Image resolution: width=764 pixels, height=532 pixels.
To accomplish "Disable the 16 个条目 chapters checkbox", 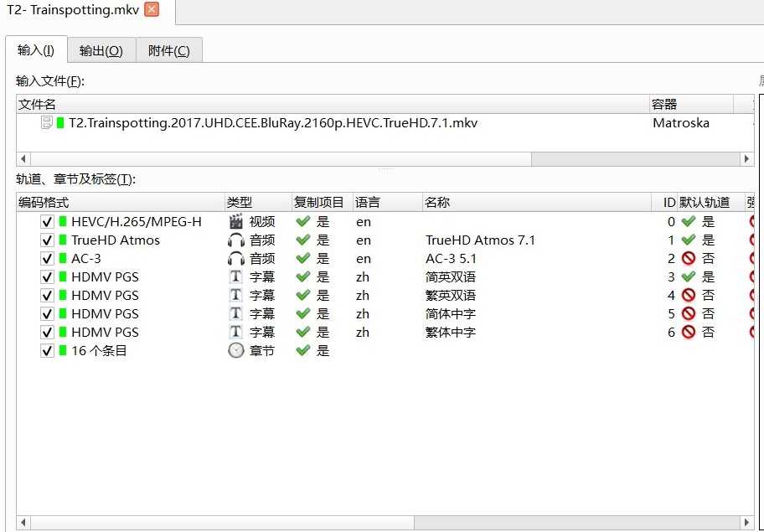I will point(48,351).
